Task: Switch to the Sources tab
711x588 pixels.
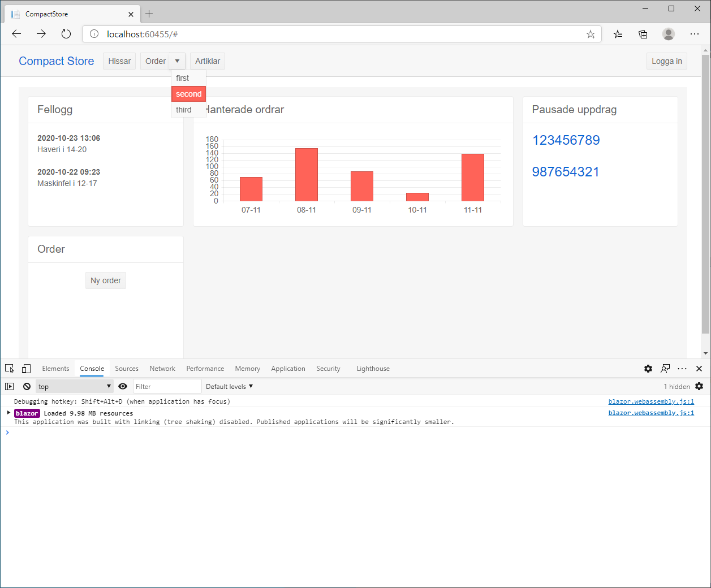Action: (127, 369)
